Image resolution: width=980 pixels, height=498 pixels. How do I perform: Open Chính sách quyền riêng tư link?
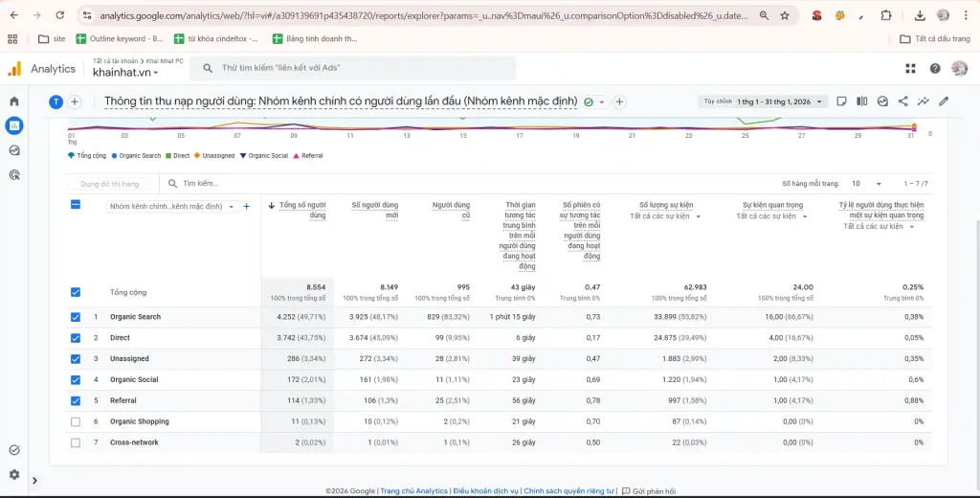[x=569, y=491]
